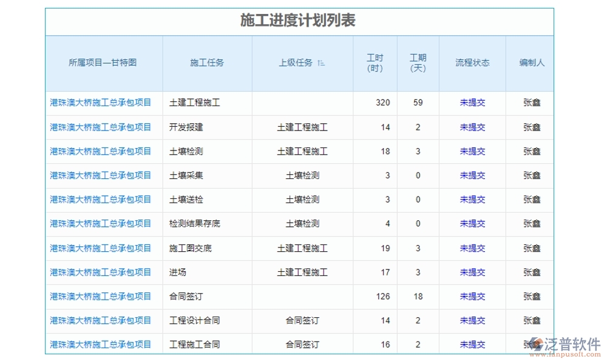Select the 检测结果存底 task cell
The height and width of the screenshot is (364, 607).
pos(194,223)
